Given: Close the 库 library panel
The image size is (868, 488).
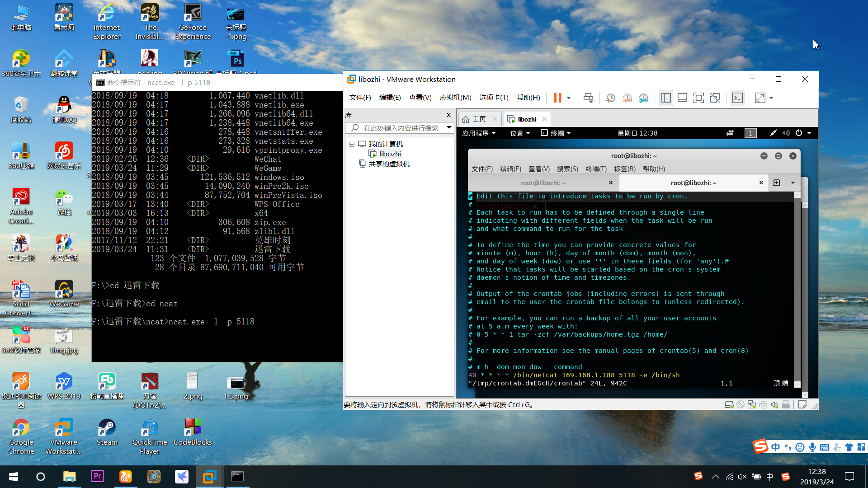Looking at the screenshot, I should (x=448, y=115).
